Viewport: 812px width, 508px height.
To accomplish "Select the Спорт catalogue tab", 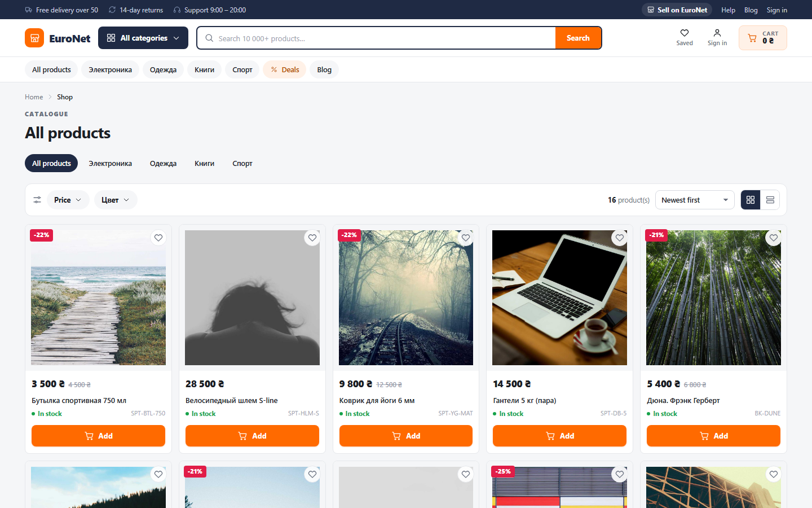I will (x=242, y=163).
